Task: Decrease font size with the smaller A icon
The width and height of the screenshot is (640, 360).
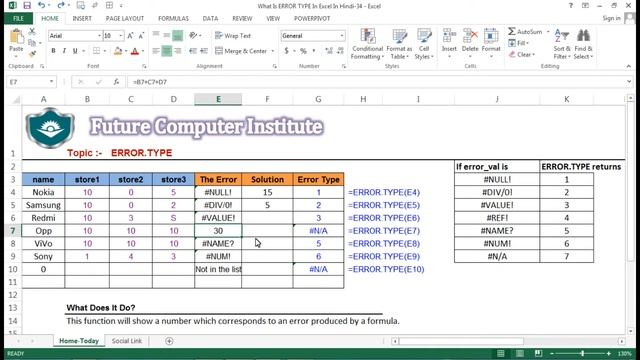Action: pos(141,36)
